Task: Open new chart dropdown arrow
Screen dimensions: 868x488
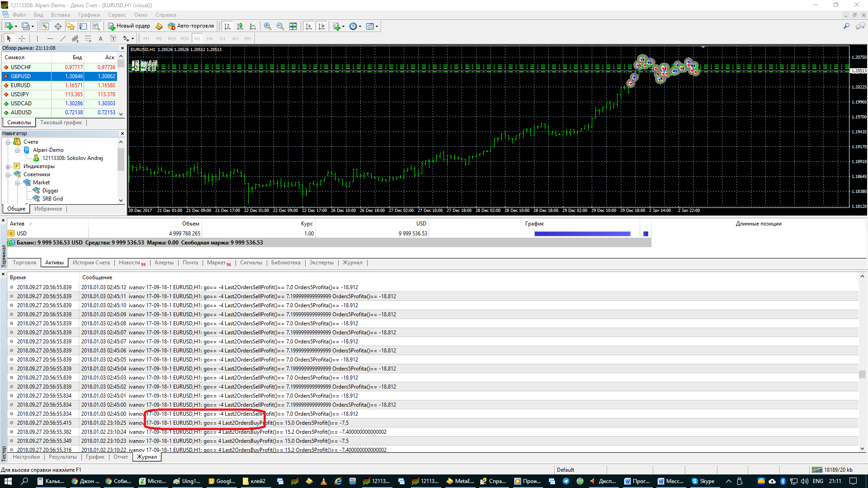Action: pyautogui.click(x=16, y=26)
